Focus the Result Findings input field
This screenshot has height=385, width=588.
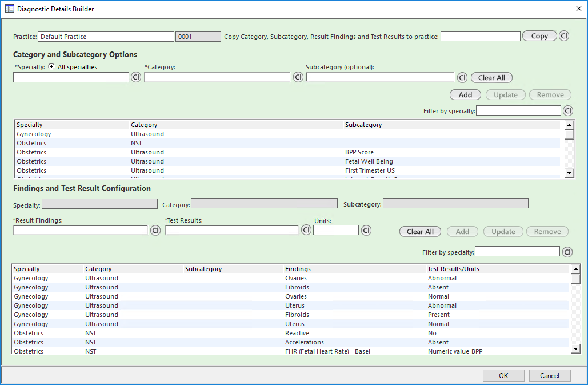(81, 230)
